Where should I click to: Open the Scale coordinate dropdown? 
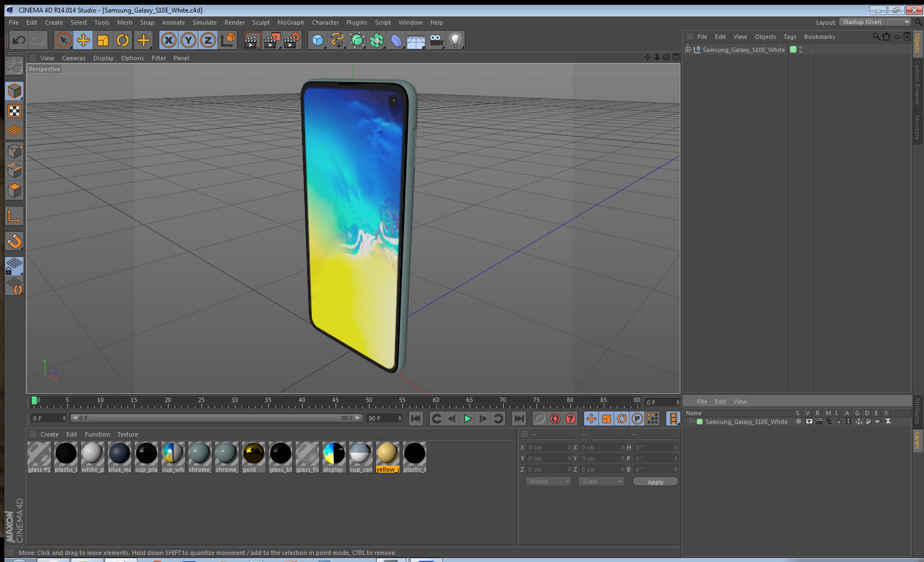tap(602, 481)
